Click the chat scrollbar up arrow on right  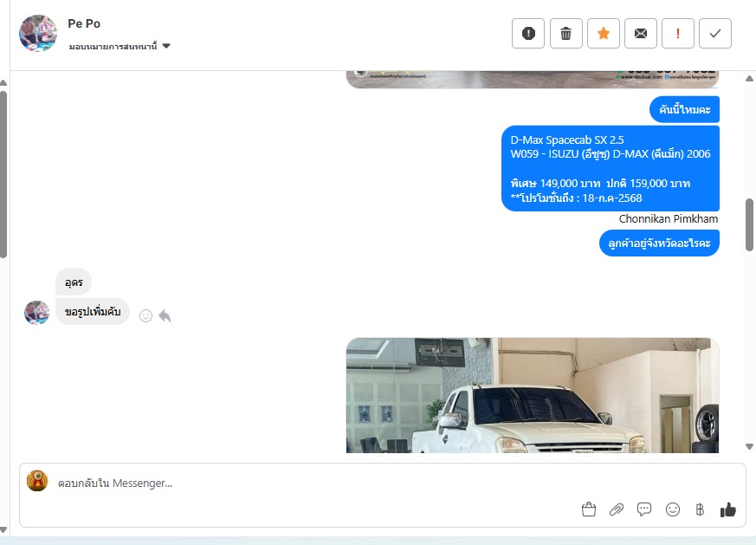click(x=749, y=79)
